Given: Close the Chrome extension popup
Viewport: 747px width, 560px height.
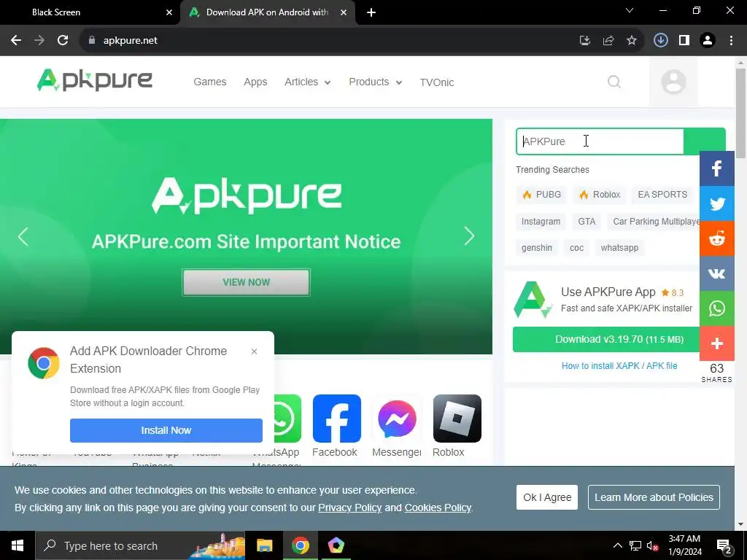Looking at the screenshot, I should [254, 351].
